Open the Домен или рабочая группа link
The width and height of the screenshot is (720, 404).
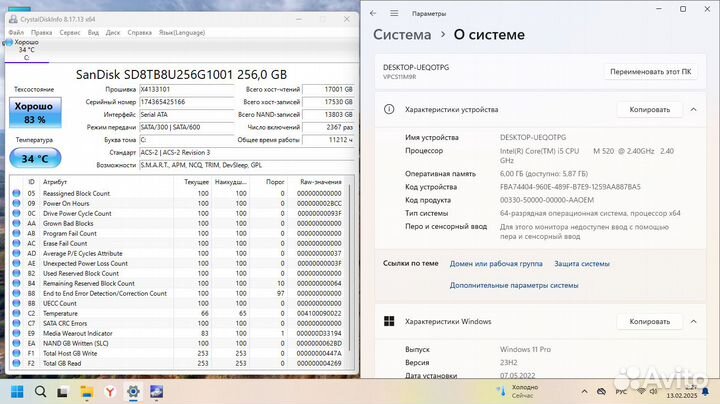click(496, 264)
